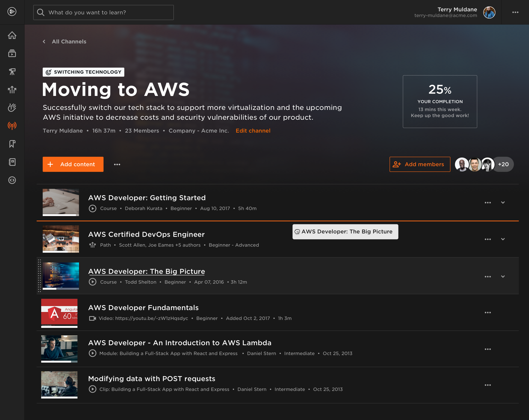This screenshot has height=420, width=529.
Task: Click play icon for AWS Developer: Getting Started
Action: click(92, 208)
